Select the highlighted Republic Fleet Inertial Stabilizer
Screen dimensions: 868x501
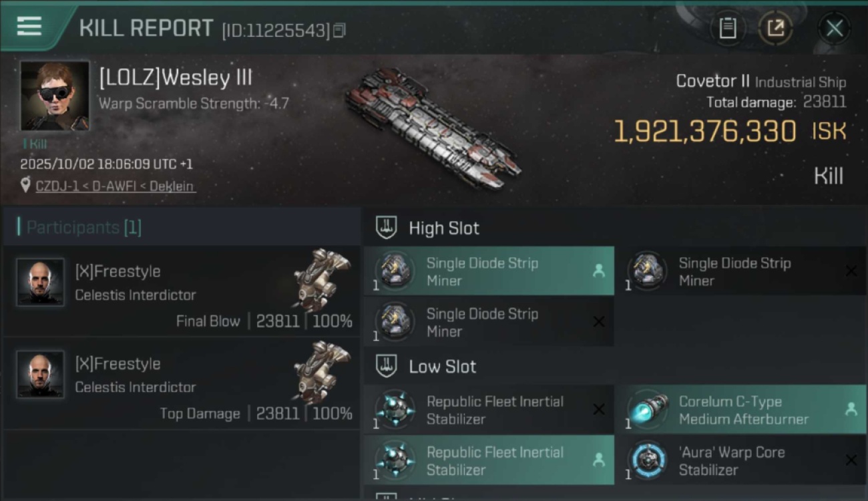[489, 460]
